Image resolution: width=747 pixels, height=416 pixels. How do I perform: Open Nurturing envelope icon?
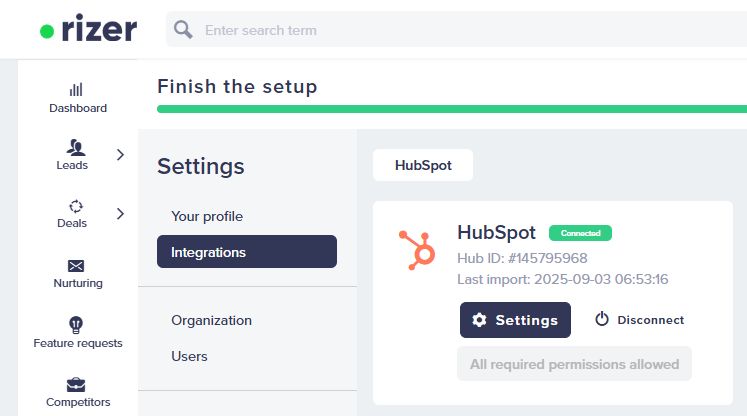pyautogui.click(x=76, y=266)
